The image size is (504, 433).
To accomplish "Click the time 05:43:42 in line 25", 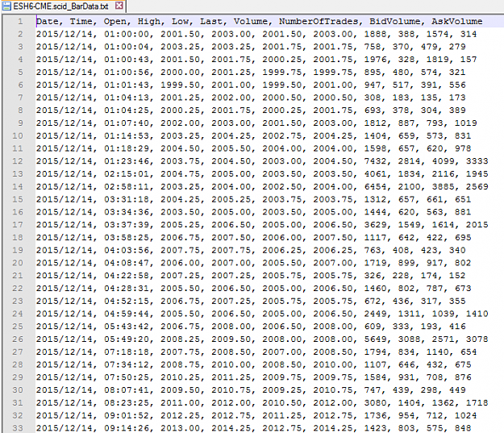I will click(127, 327).
